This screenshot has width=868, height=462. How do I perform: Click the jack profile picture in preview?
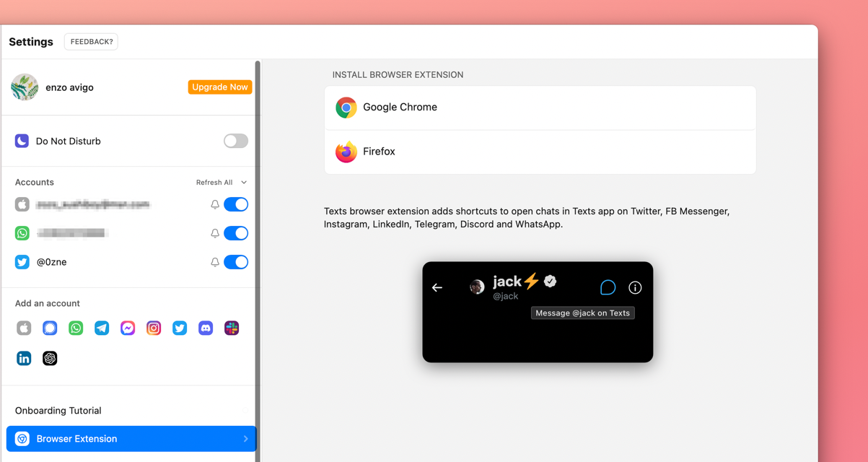(x=477, y=287)
